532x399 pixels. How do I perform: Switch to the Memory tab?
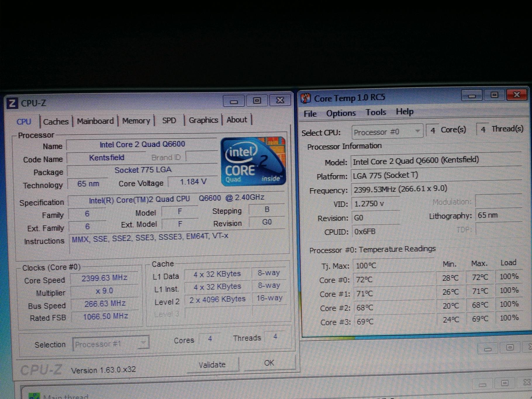tap(136, 120)
